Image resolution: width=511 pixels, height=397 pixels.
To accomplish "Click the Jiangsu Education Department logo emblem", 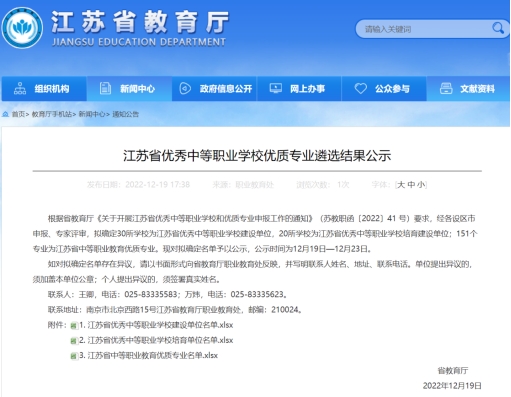I will tap(22, 28).
